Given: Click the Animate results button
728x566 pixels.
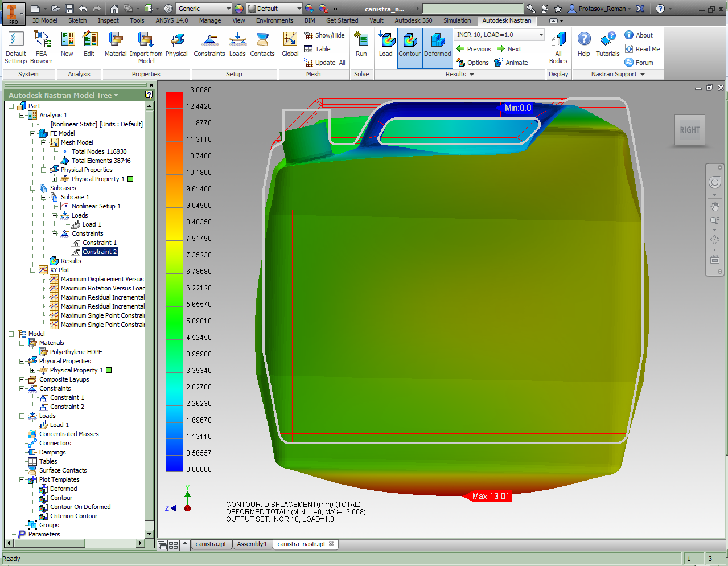Looking at the screenshot, I should point(511,63).
